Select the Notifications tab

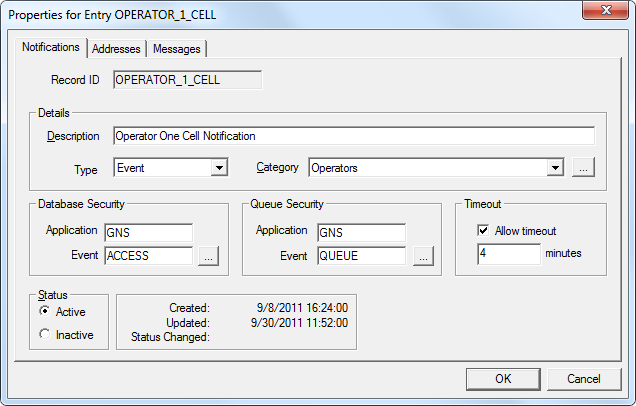click(x=51, y=47)
